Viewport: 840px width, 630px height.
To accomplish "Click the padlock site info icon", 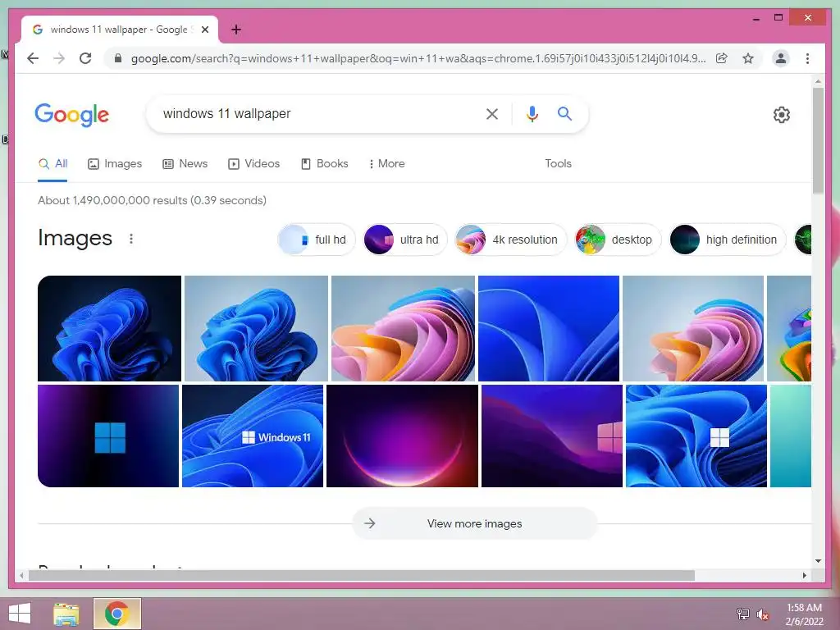I will (118, 58).
